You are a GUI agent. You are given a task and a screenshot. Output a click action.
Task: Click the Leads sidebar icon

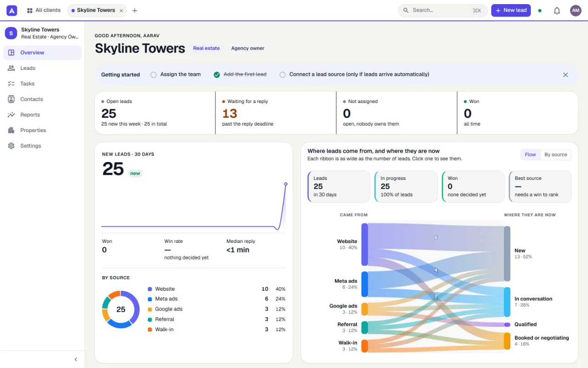tap(11, 68)
